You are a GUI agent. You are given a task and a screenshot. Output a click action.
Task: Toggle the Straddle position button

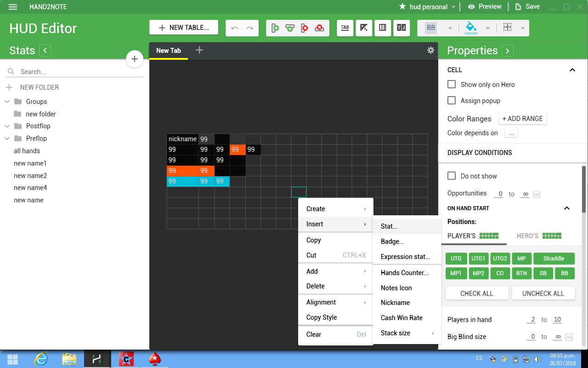click(554, 259)
